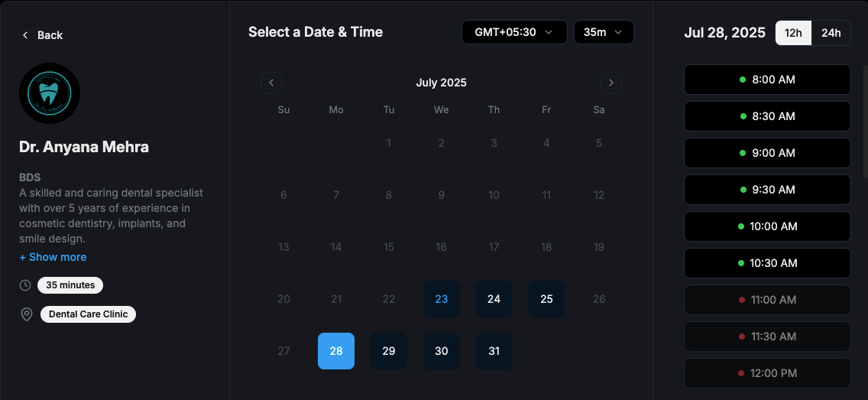The height and width of the screenshot is (400, 868).
Task: Go to previous month with left chevron
Action: pos(271,83)
